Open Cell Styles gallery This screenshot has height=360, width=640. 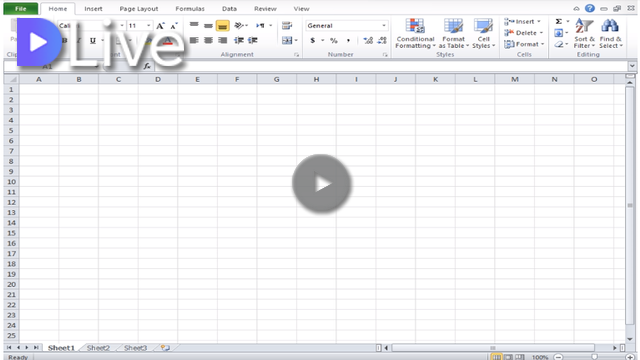[483, 34]
